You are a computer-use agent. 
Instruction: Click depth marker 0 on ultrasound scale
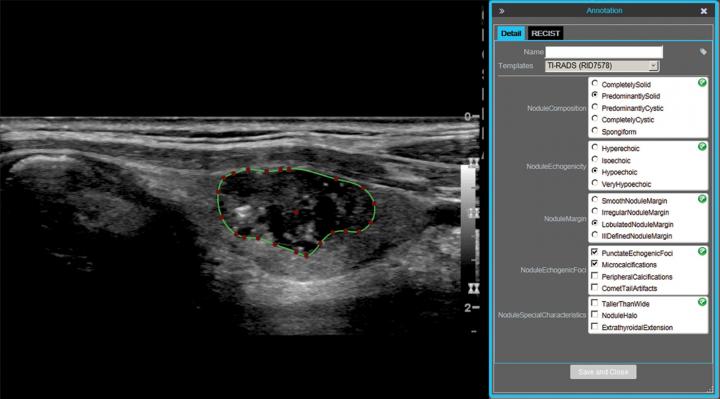(467, 117)
